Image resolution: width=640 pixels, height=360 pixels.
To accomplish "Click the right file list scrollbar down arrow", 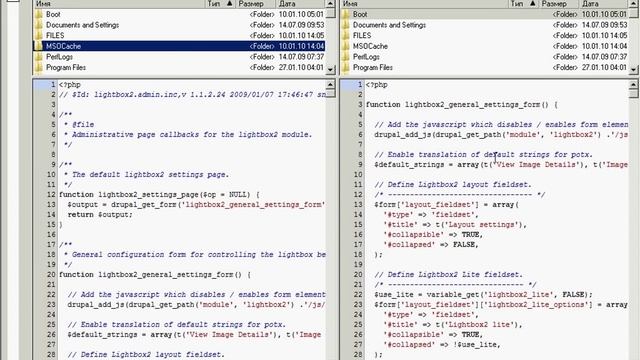I will click(x=633, y=70).
